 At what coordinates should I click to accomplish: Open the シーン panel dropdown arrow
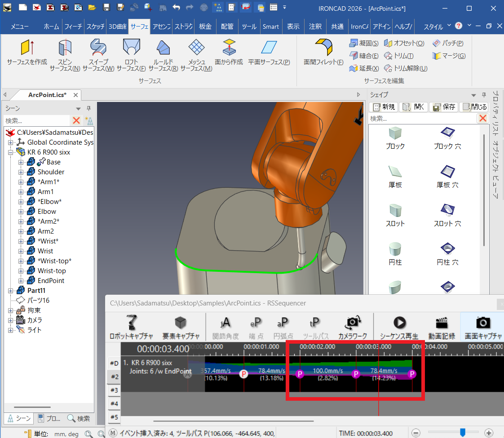[78, 109]
